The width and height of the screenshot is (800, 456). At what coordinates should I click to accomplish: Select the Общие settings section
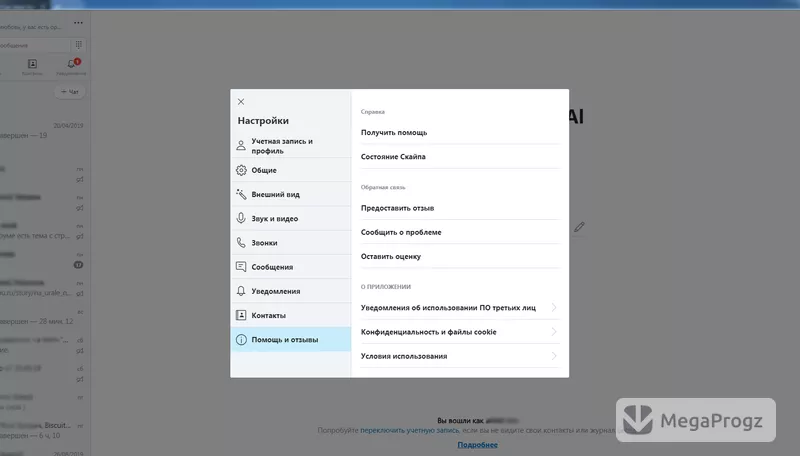tap(291, 170)
